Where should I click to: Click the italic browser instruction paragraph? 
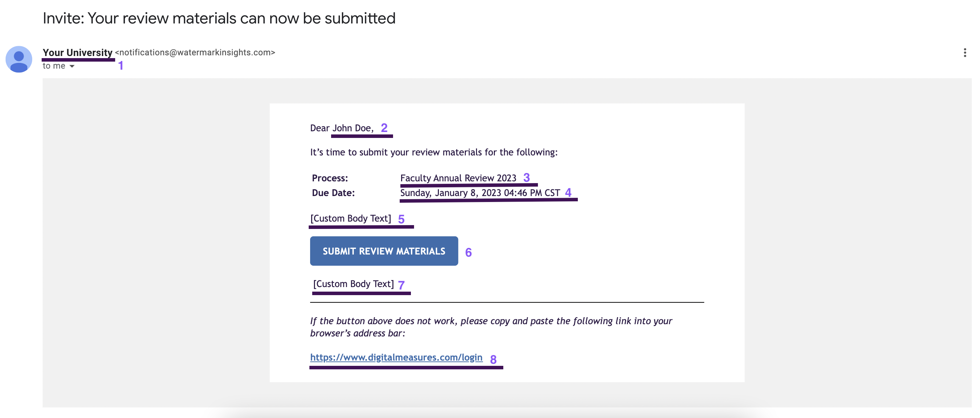tap(491, 326)
